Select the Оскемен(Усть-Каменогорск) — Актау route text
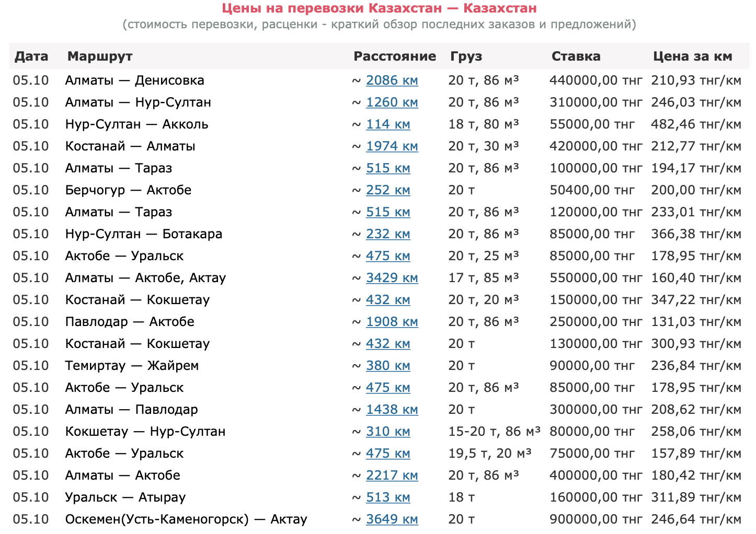756x534 pixels. point(186,519)
